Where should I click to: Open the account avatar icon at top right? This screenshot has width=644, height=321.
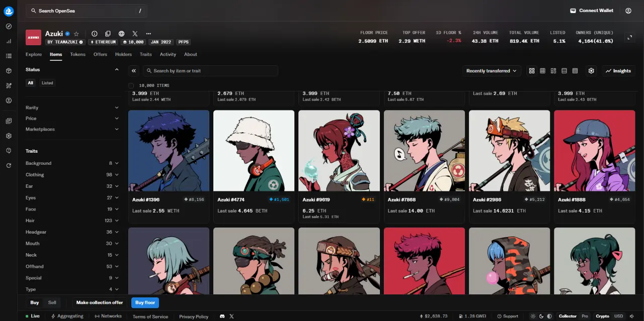coord(628,11)
